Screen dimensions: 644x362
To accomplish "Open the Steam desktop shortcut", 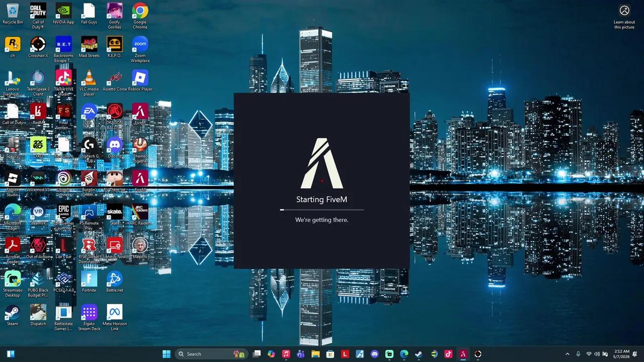I will [13, 315].
